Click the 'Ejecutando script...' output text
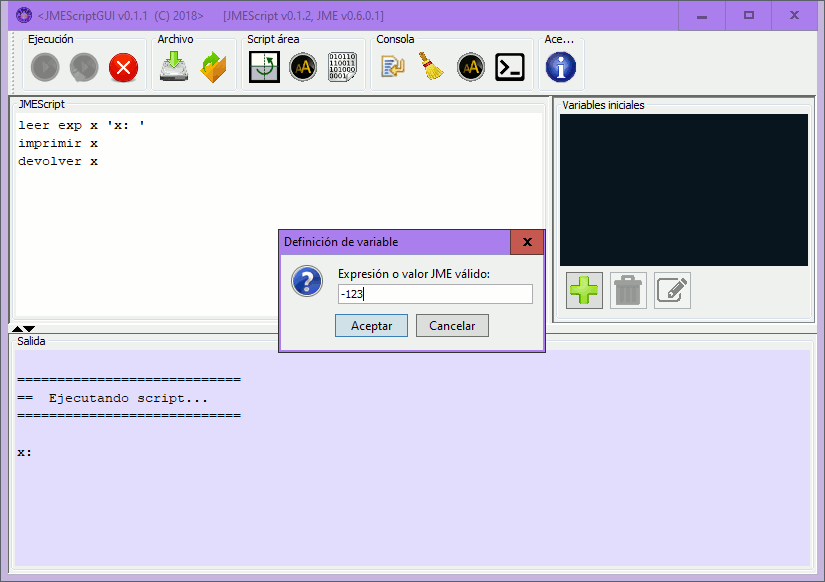Screen dimensions: 825x582 pos(128,398)
